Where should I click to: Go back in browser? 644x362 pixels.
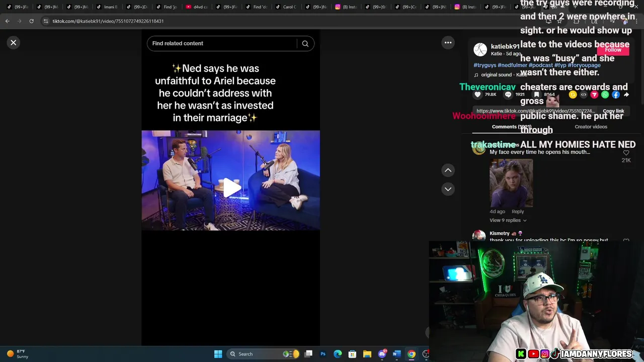coord(8,21)
